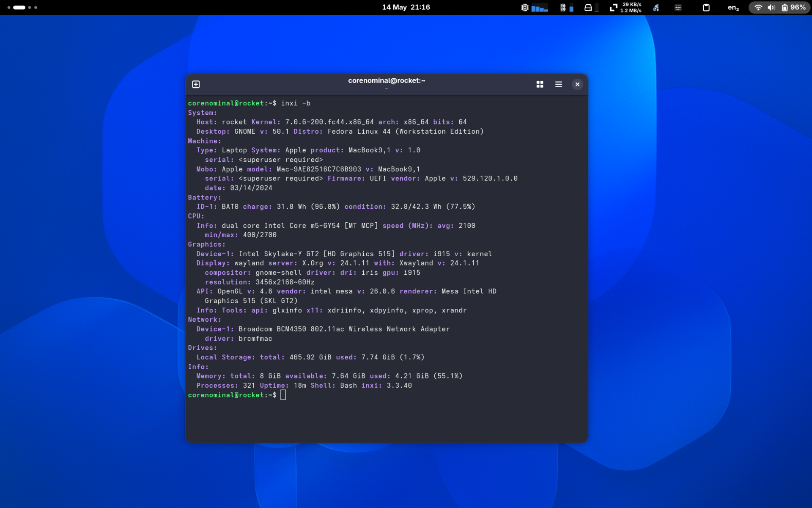Click the volume speaker icon
This screenshot has width=812, height=508.
pyautogui.click(x=771, y=8)
